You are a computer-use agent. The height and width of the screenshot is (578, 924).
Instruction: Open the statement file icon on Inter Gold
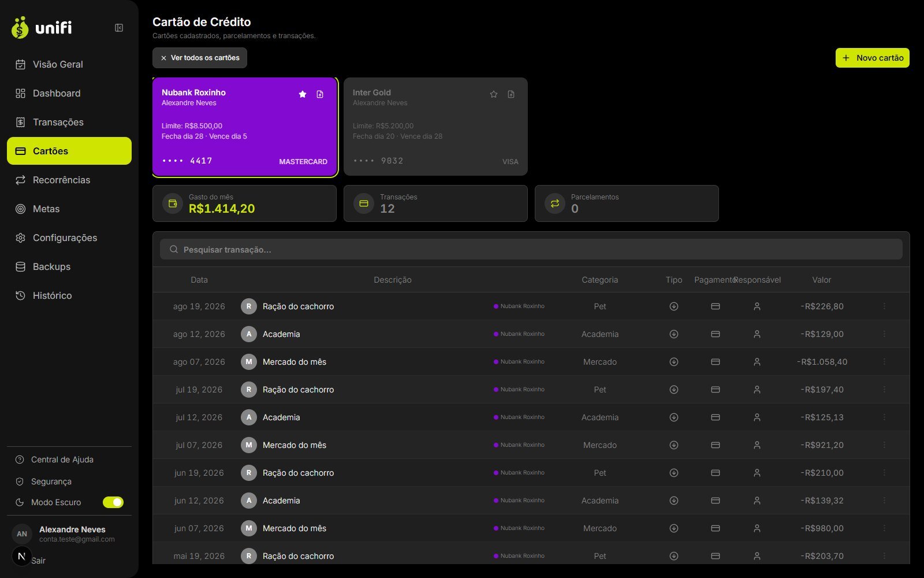(x=511, y=94)
